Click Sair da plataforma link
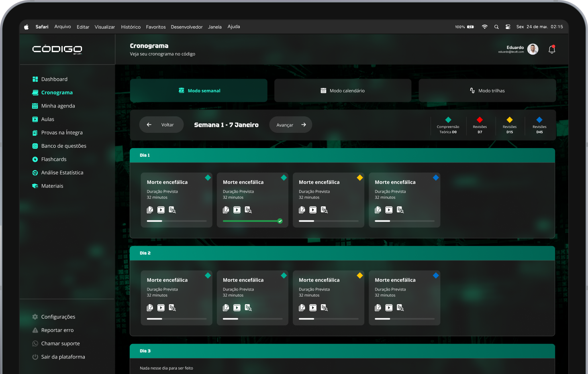 click(x=63, y=357)
